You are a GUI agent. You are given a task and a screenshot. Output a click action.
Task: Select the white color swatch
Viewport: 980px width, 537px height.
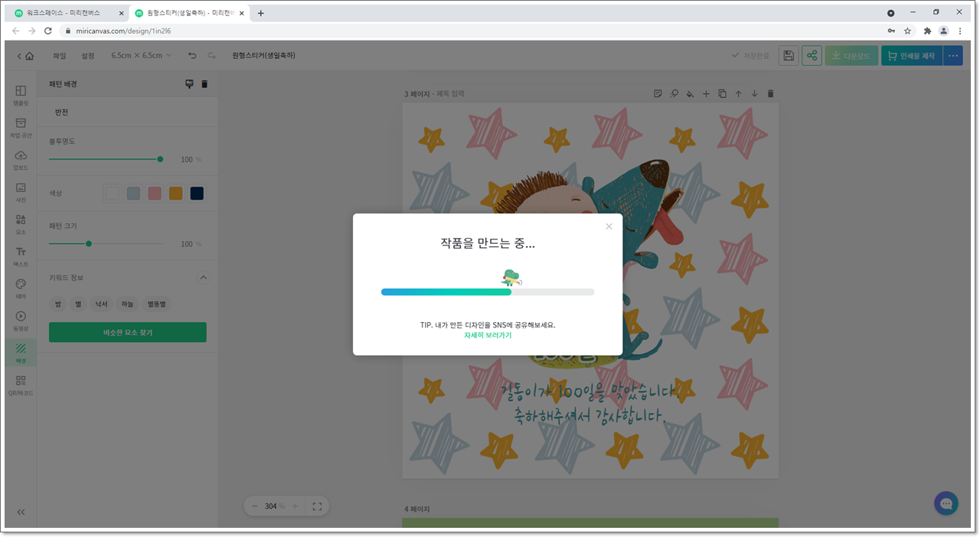[x=113, y=194]
